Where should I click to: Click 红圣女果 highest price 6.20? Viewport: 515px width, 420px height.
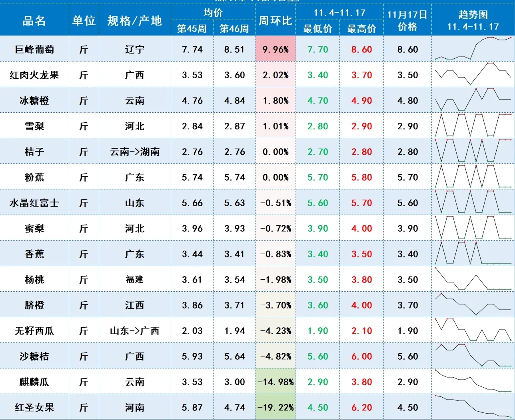361,408
